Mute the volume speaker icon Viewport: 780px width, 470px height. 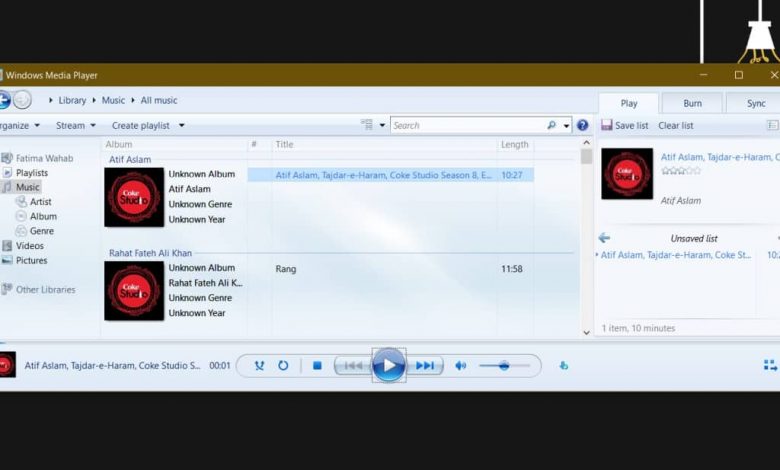coord(461,366)
